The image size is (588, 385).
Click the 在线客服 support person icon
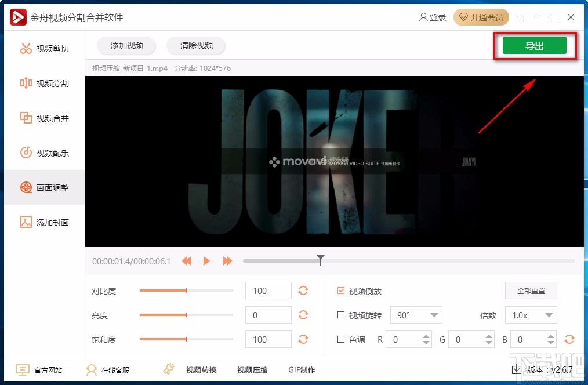(x=91, y=370)
